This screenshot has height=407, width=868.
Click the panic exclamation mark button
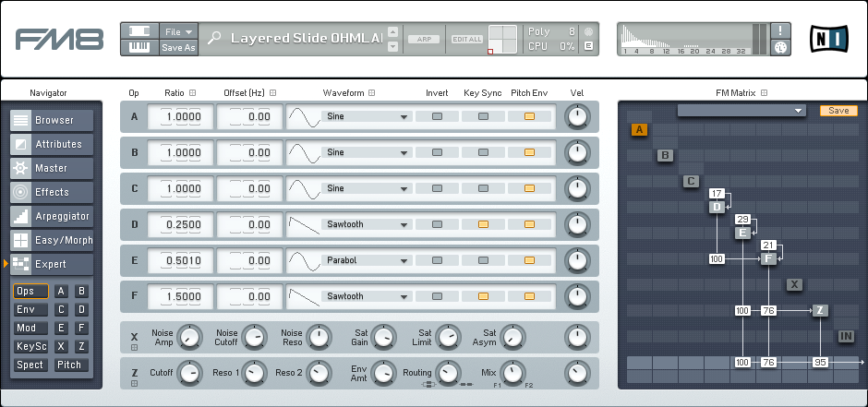coord(780,31)
